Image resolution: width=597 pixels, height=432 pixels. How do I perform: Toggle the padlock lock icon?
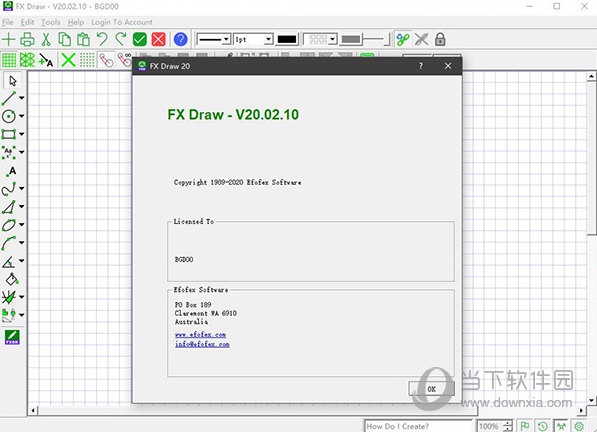pyautogui.click(x=440, y=39)
